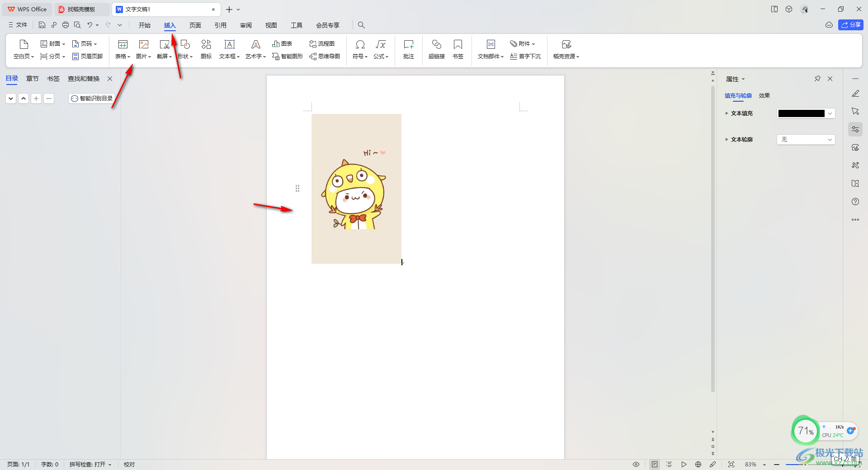Pin the 属性 properties panel

(x=817, y=79)
